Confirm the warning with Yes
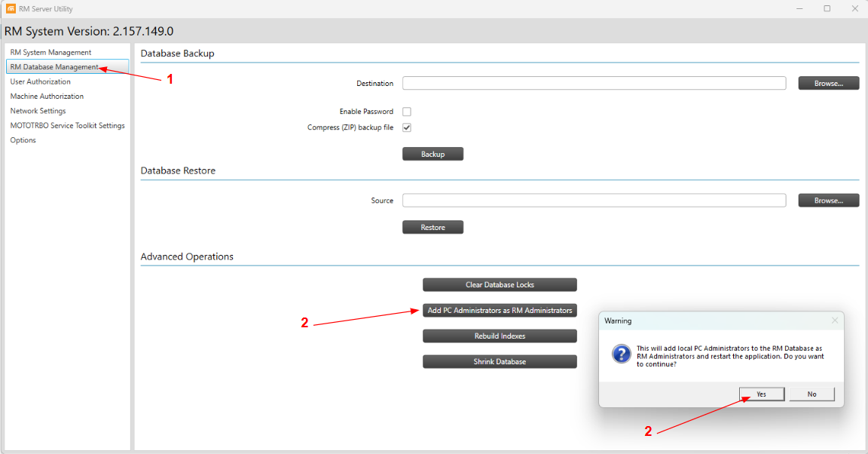The image size is (868, 454). (762, 394)
